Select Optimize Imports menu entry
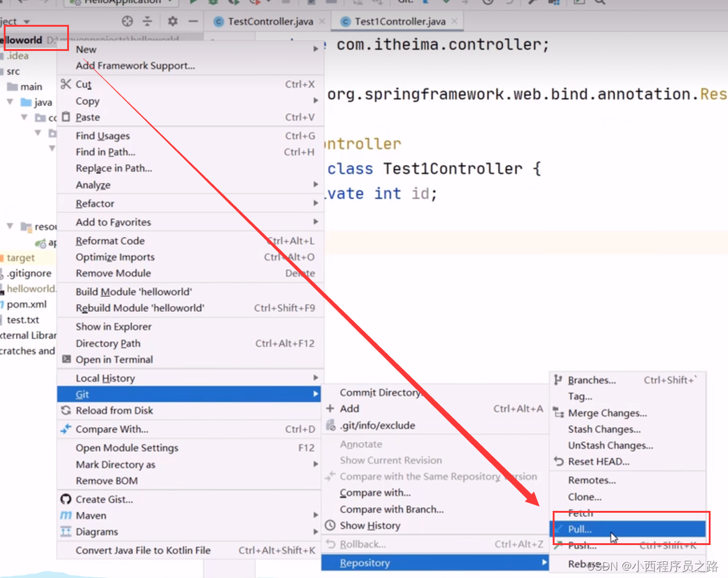Screen dimensions: 728x578 tap(190, 257)
